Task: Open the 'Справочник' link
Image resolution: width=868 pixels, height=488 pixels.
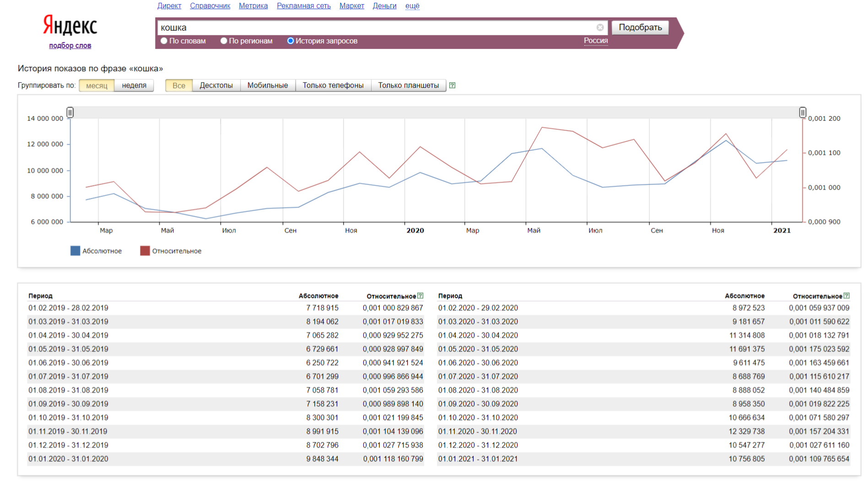Action: pyautogui.click(x=210, y=6)
